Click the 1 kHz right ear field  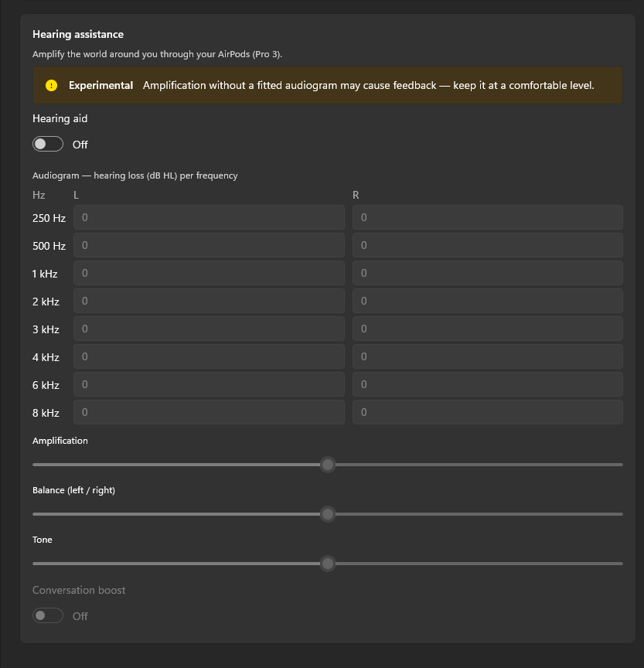pos(488,273)
